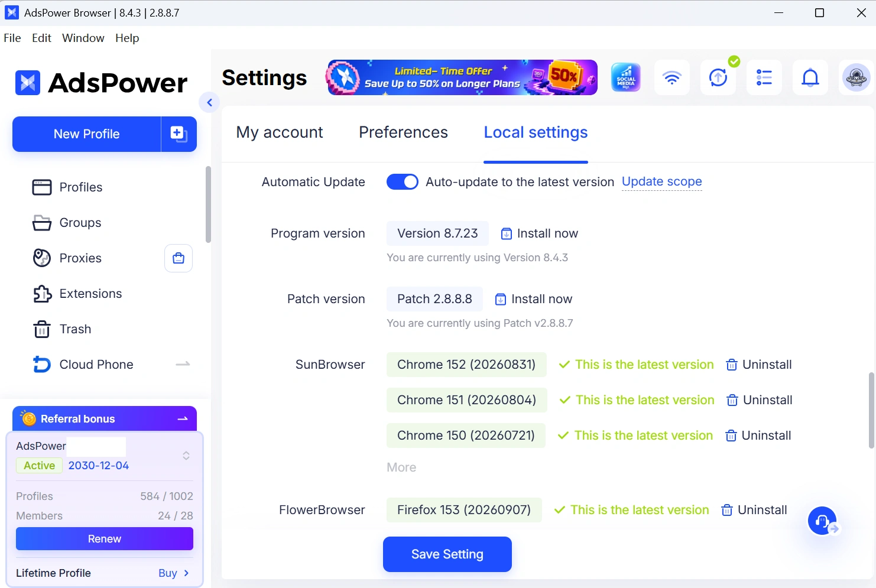This screenshot has height=588, width=876.
Task: Click 'You are currently using Patch v2.8.8.7'
Action: (480, 323)
